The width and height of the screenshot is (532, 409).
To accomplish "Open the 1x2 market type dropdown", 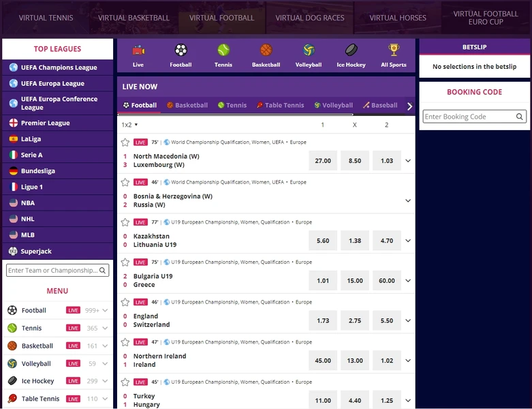I will click(x=129, y=125).
